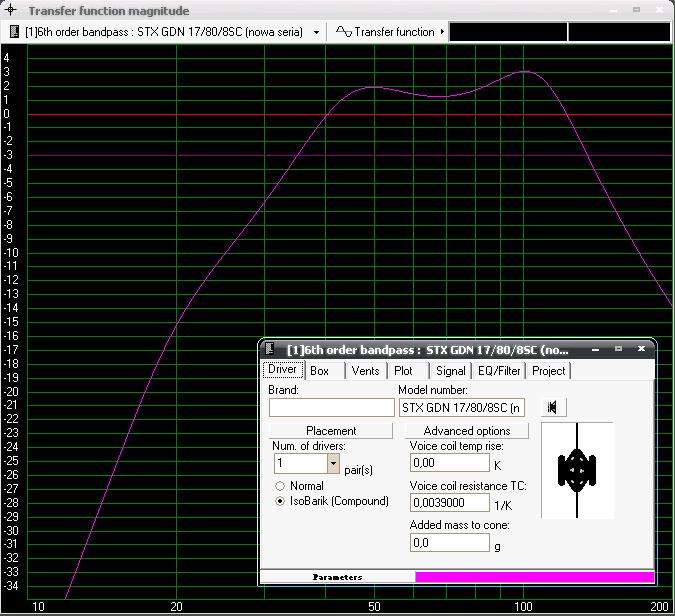Click the isobarik driver configuration diagram

tap(577, 470)
